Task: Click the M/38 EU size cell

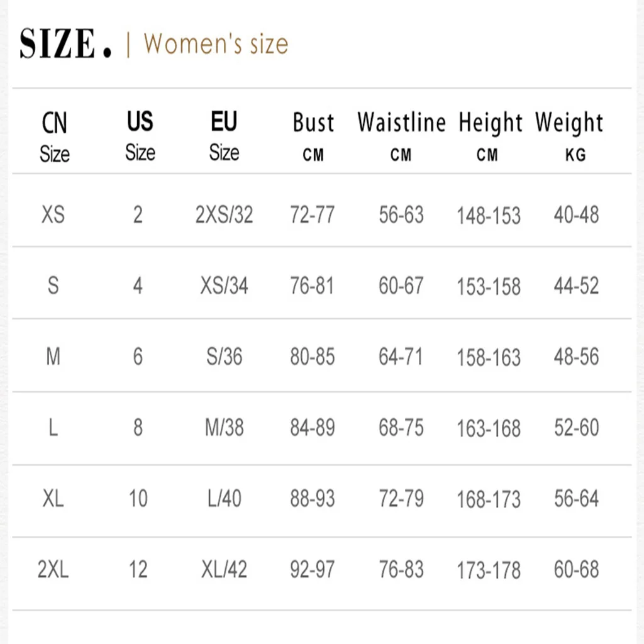Action: point(224,428)
